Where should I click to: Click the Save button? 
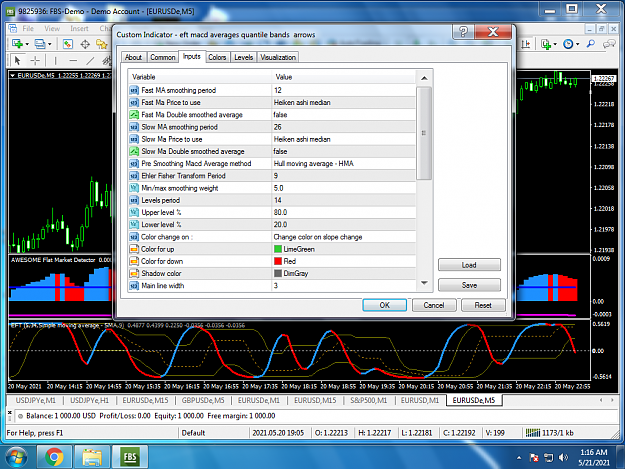pos(469,285)
